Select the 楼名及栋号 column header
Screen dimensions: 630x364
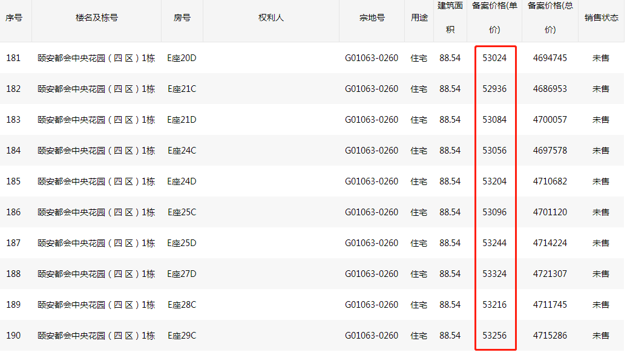[x=96, y=18]
